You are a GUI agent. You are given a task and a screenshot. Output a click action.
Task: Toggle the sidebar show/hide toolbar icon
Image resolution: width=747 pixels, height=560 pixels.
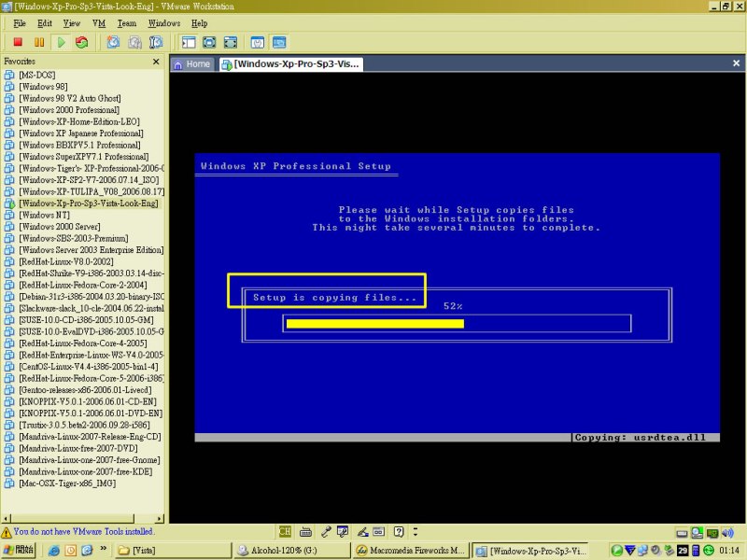tap(189, 42)
